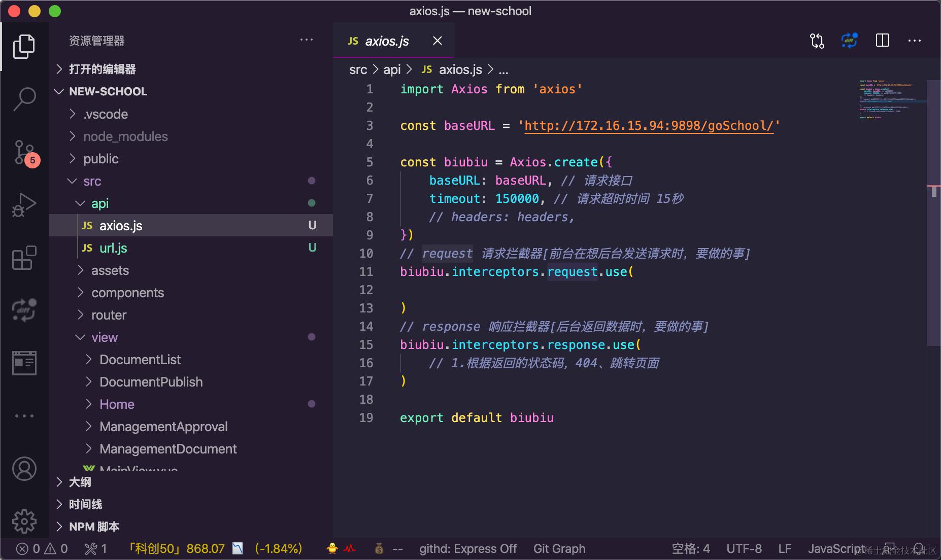This screenshot has height=560, width=941.
Task: Open the Explorer view in activity bar
Action: pyautogui.click(x=24, y=47)
